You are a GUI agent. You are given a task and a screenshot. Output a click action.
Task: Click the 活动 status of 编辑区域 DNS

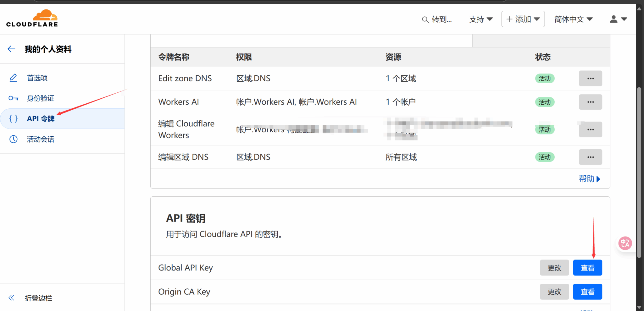click(x=545, y=157)
